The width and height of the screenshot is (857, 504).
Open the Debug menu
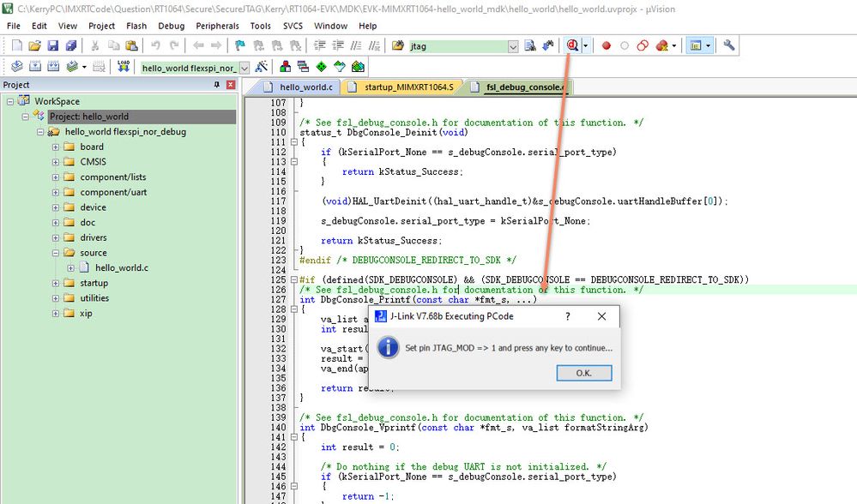click(x=171, y=26)
